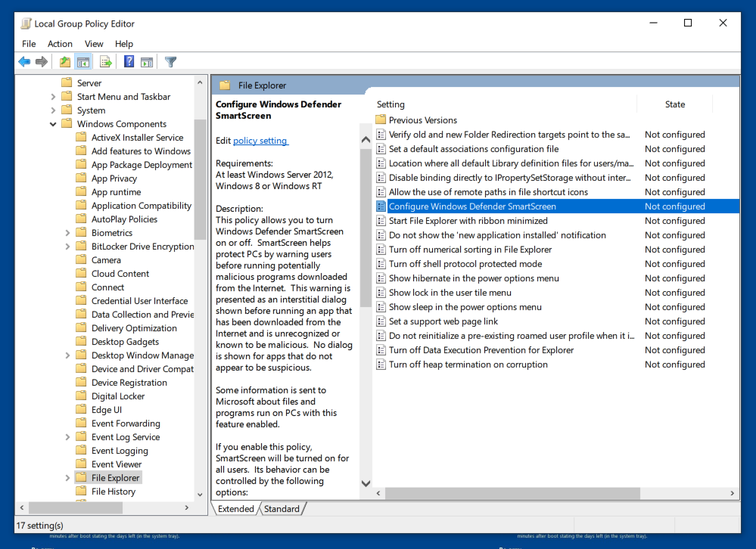Screen dimensions: 756x549
Task: Click the Filter funnel icon
Action: tap(170, 62)
